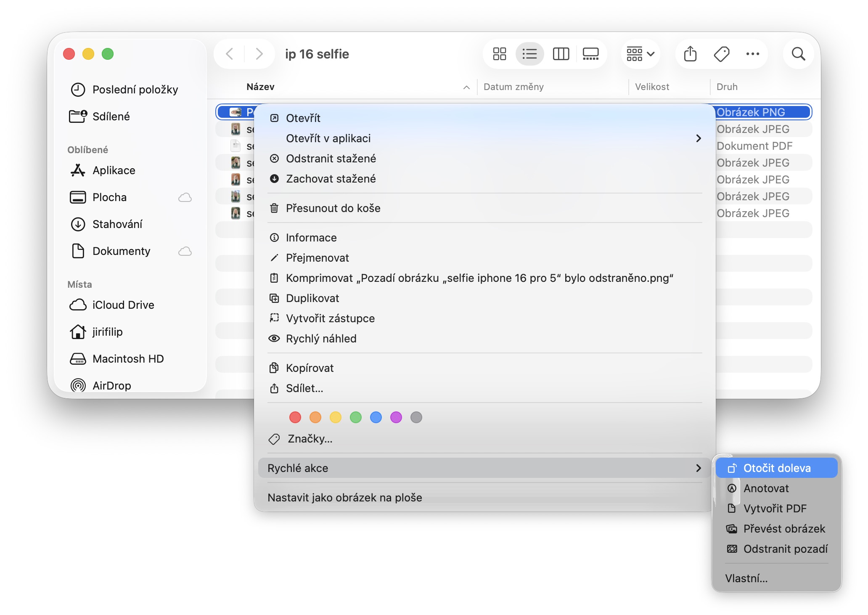This screenshot has height=615, width=868.
Task: Switch to icon grid view
Action: point(499,54)
